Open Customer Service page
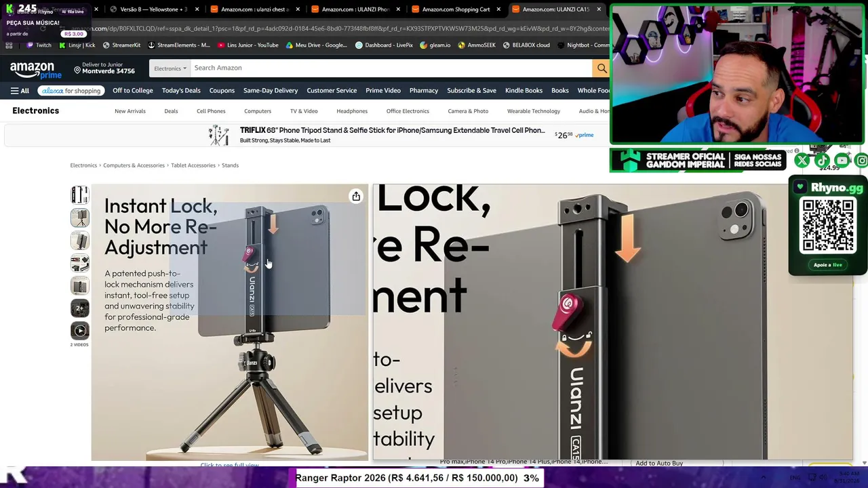The width and height of the screenshot is (868, 488). 332,91
